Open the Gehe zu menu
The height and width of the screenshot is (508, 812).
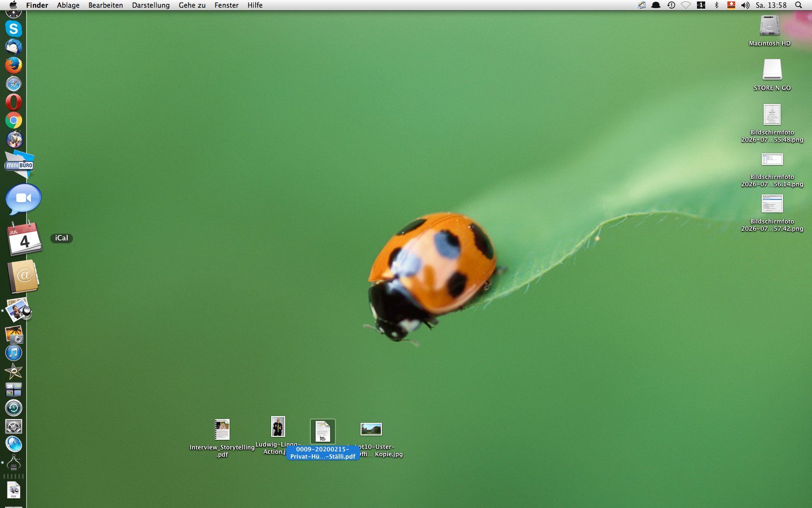coord(192,5)
